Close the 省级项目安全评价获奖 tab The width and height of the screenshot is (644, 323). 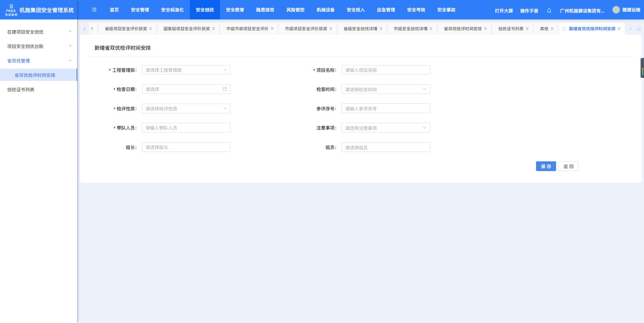coord(151,29)
